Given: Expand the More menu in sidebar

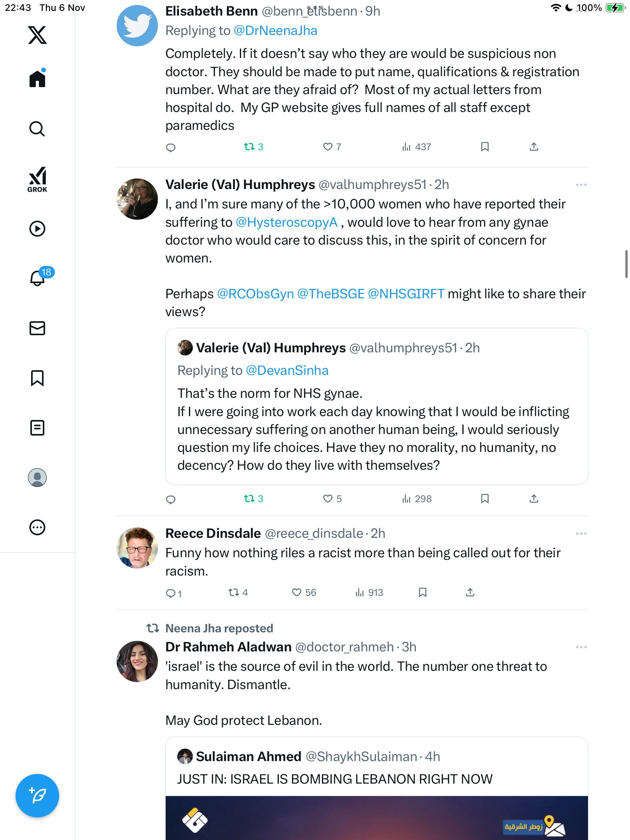Looking at the screenshot, I should point(37,527).
